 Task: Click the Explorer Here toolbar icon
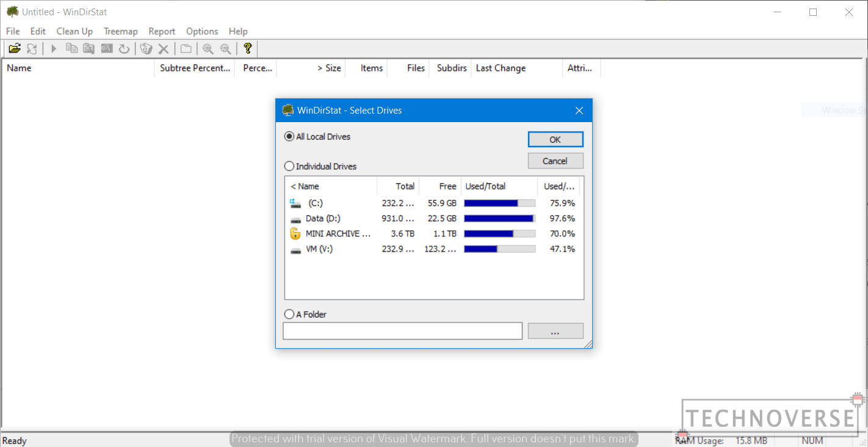[x=89, y=49]
